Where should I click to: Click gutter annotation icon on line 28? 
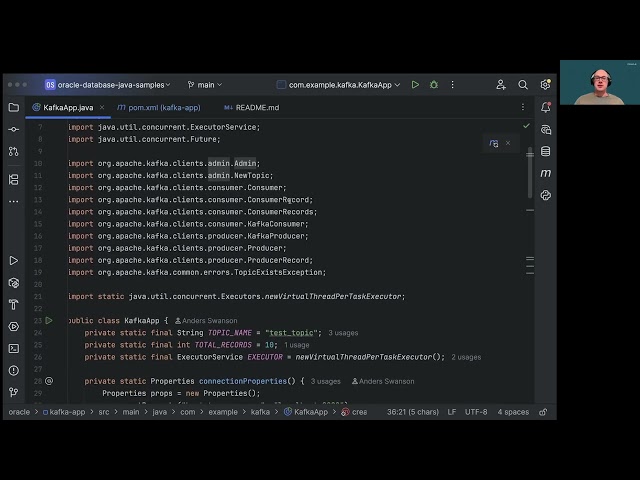coord(49,381)
